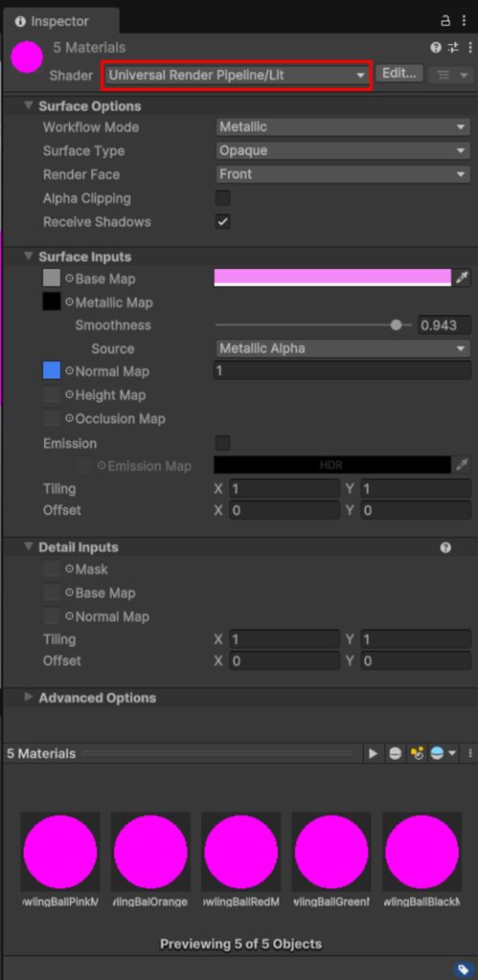
Task: Open the material presets slider icon
Action: pyautogui.click(x=453, y=48)
